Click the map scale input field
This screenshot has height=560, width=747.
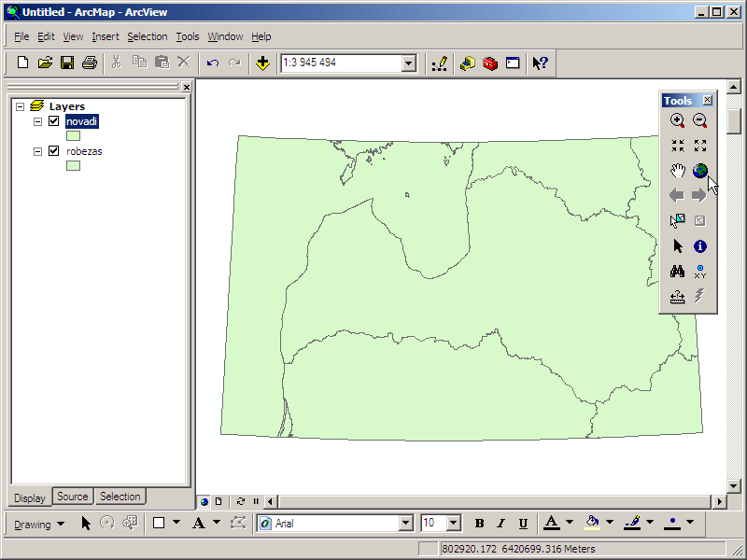(341, 63)
